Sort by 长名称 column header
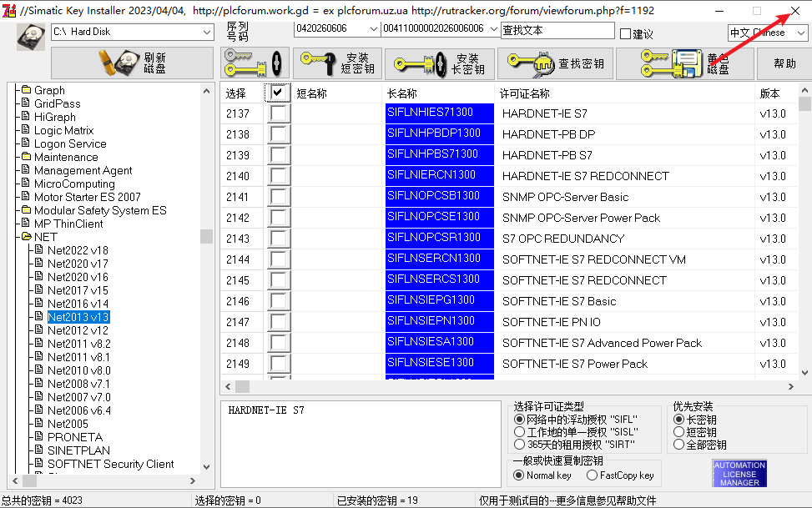Image resolution: width=812 pixels, height=508 pixels. 439,93
